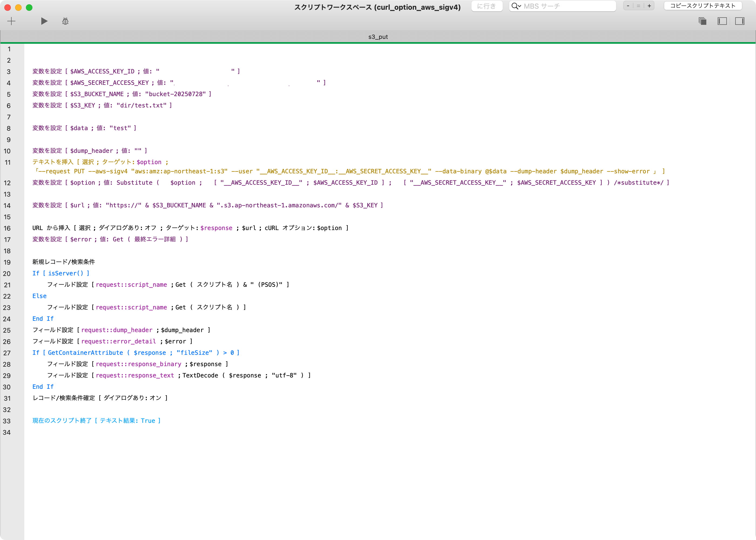The width and height of the screenshot is (756, 540).
Task: Click the --request PUT curl options text
Action: [349, 171]
